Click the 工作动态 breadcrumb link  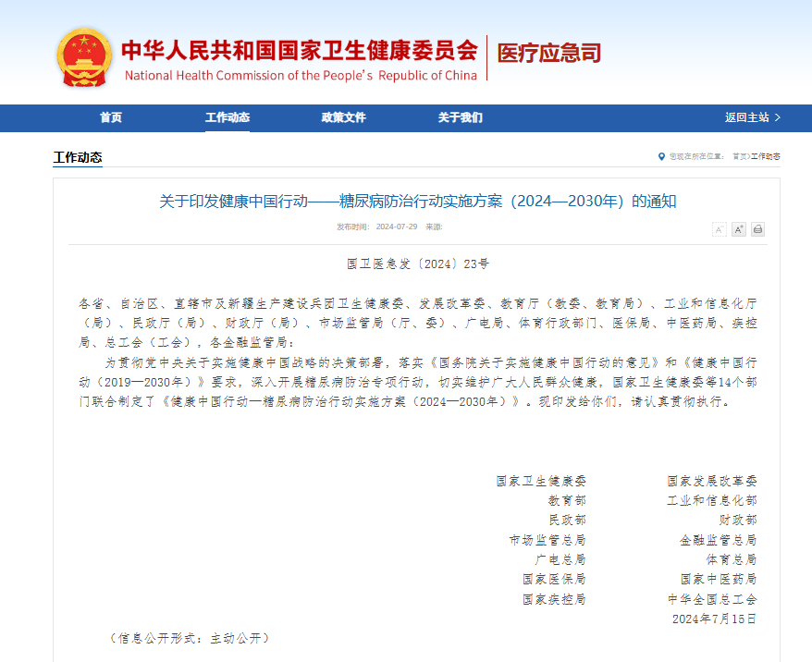pyautogui.click(x=766, y=157)
